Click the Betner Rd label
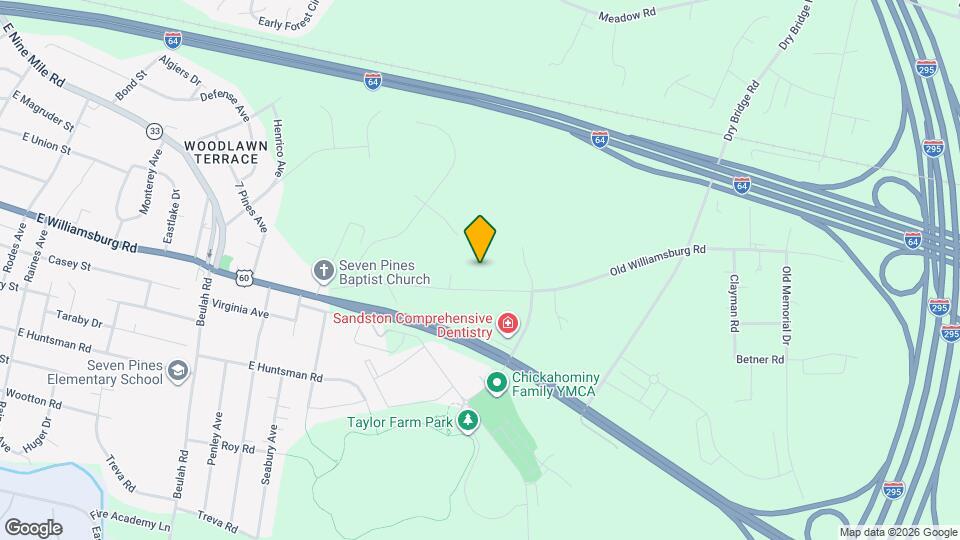 [x=760, y=359]
